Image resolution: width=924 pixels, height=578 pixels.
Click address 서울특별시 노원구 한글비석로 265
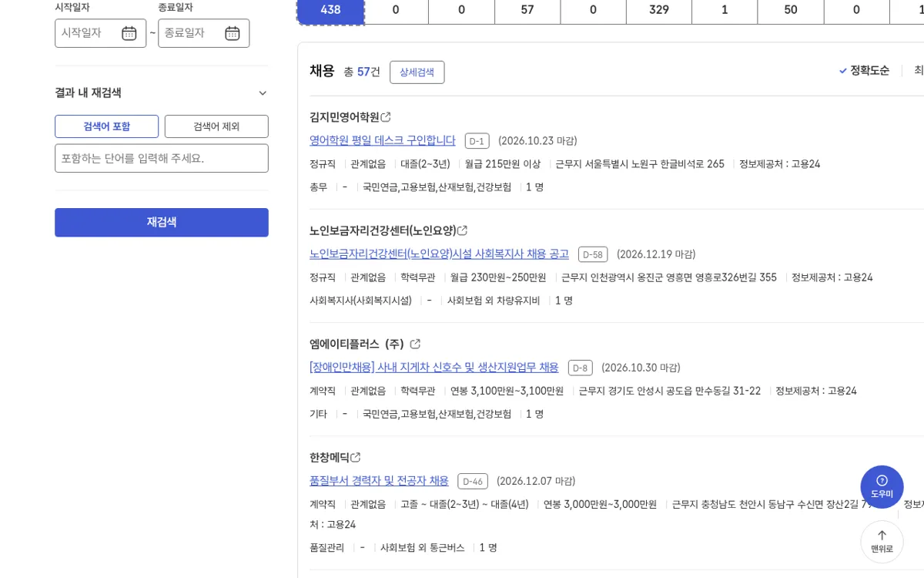coord(655,164)
